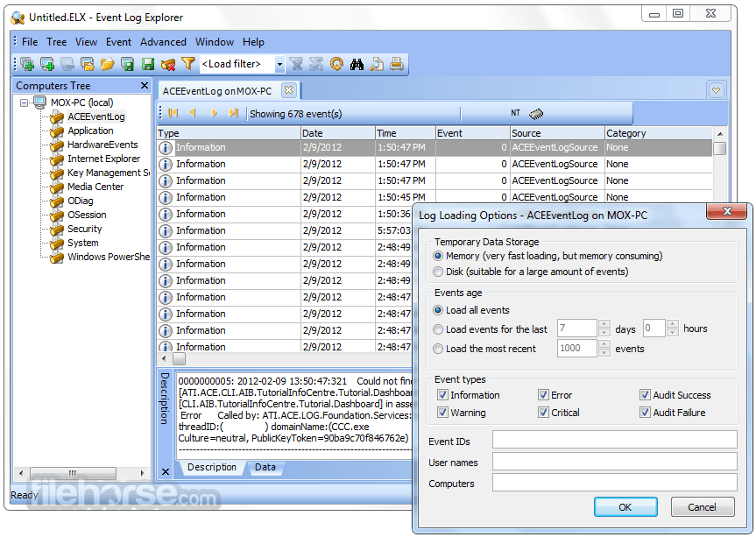
Task: Open the View menu
Action: coord(86,42)
